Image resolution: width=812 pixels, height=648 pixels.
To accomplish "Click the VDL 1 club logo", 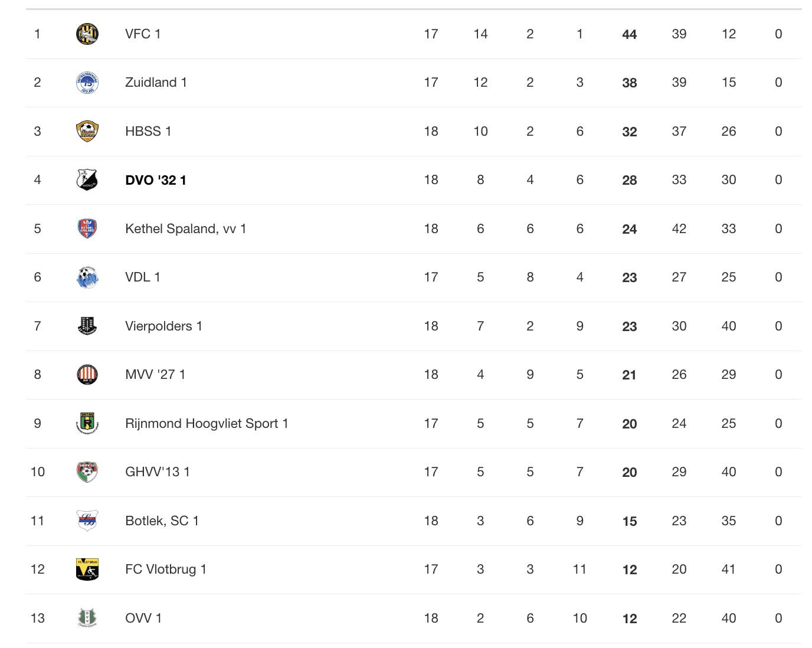I will tap(87, 277).
